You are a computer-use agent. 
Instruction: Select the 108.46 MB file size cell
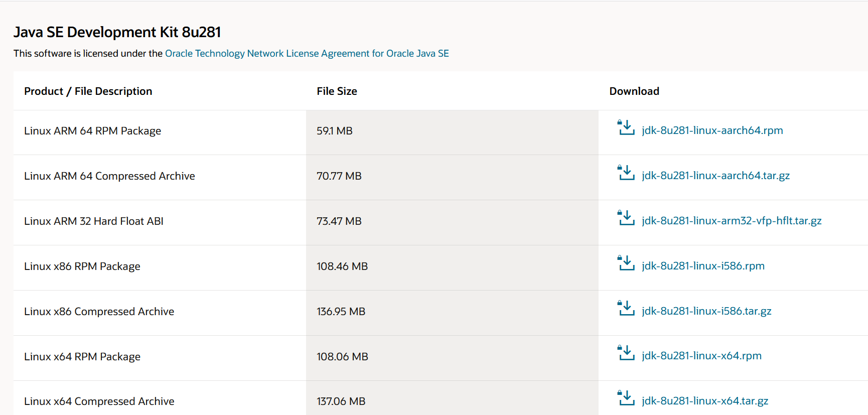[x=342, y=266]
